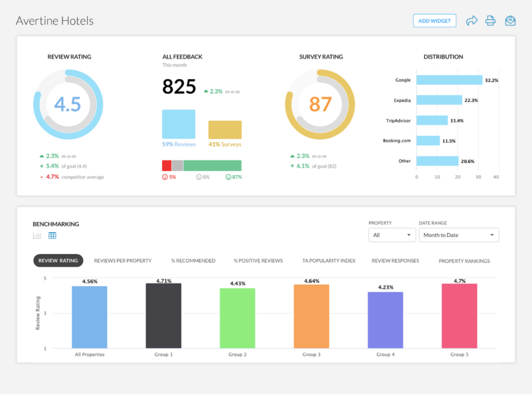Click the sad face icon showing 5%
The width and height of the screenshot is (532, 394).
(x=165, y=177)
